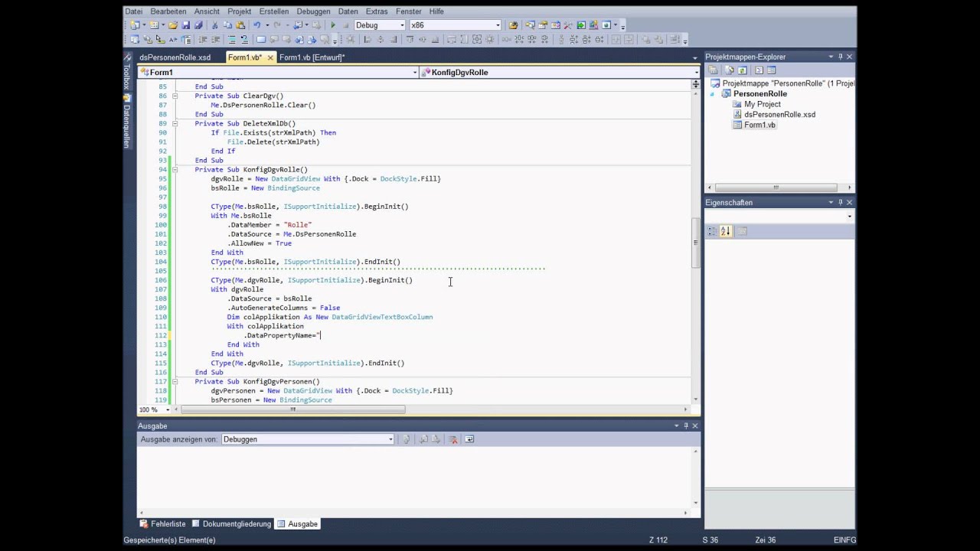Toggle auto-hide pin on Ausgabe panel
This screenshot has height=551, width=980.
(686, 425)
